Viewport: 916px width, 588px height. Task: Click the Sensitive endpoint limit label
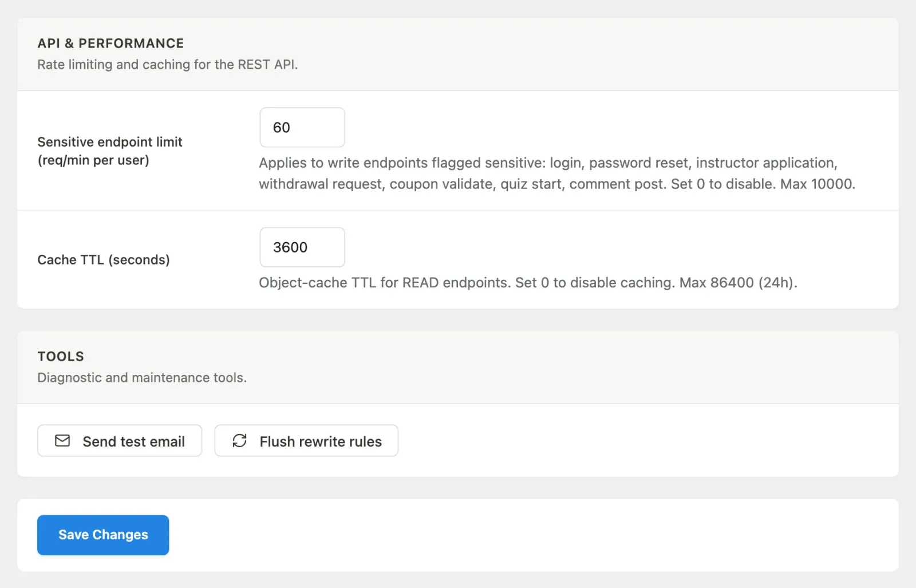click(x=110, y=151)
